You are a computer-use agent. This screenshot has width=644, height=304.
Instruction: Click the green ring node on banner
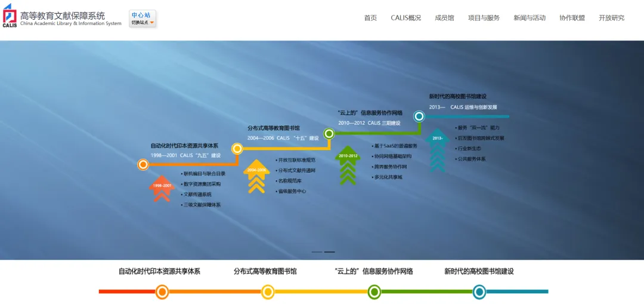(329, 133)
